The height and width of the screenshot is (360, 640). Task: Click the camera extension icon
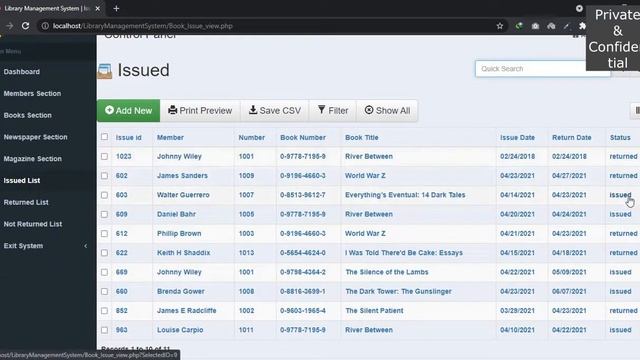(x=535, y=26)
